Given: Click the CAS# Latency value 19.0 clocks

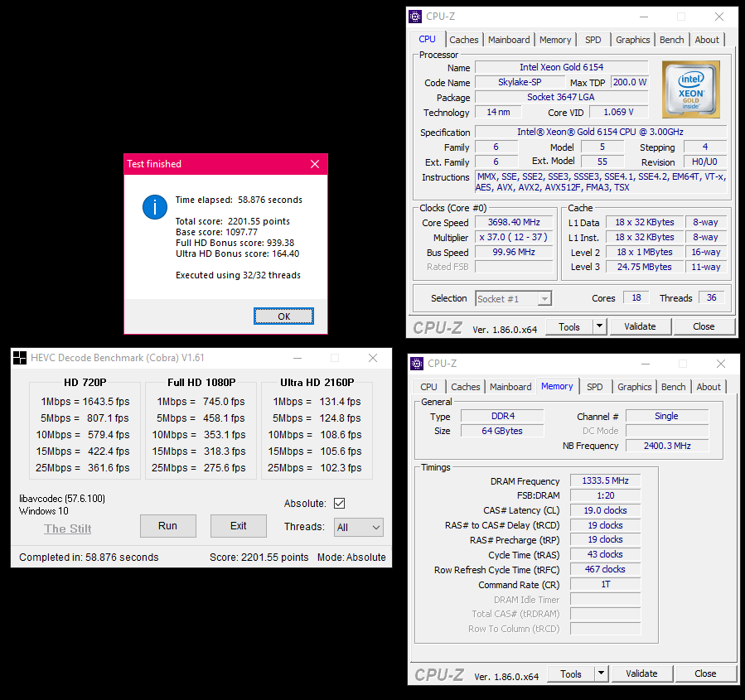Looking at the screenshot, I should click(x=605, y=510).
